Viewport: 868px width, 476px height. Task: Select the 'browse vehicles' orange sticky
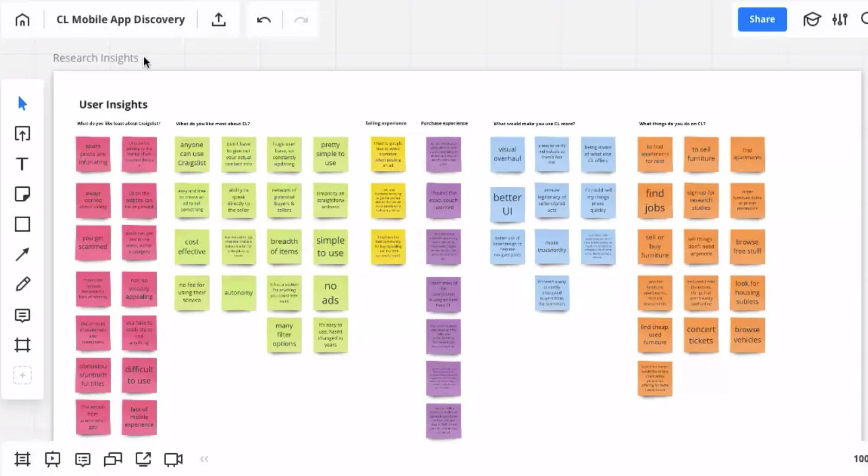[747, 335]
